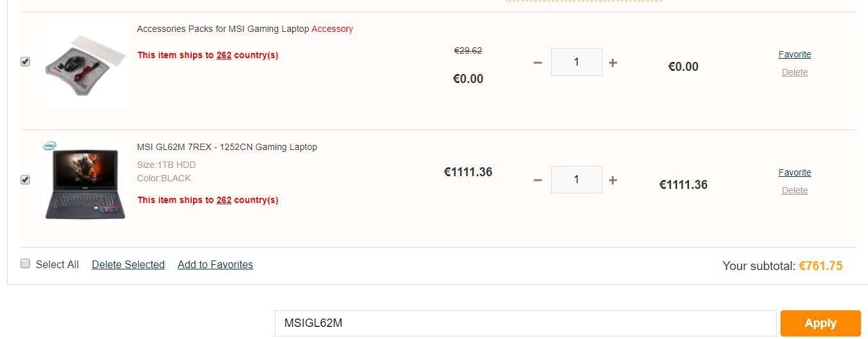This screenshot has width=868, height=339.
Task: Decrease quantity of MSI GL62M laptop
Action: (x=538, y=181)
